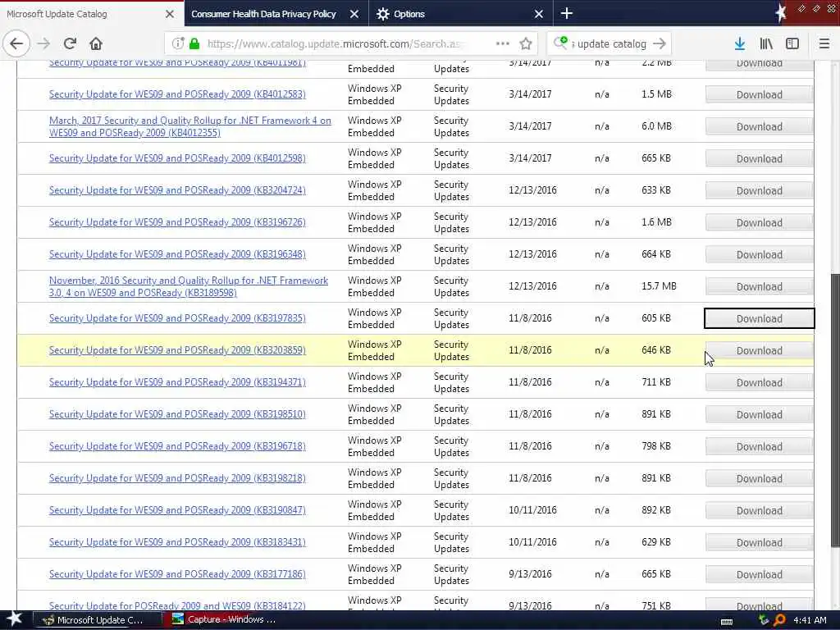Open KB3194371 security update link
Viewport: 840px width, 630px height.
tap(177, 382)
